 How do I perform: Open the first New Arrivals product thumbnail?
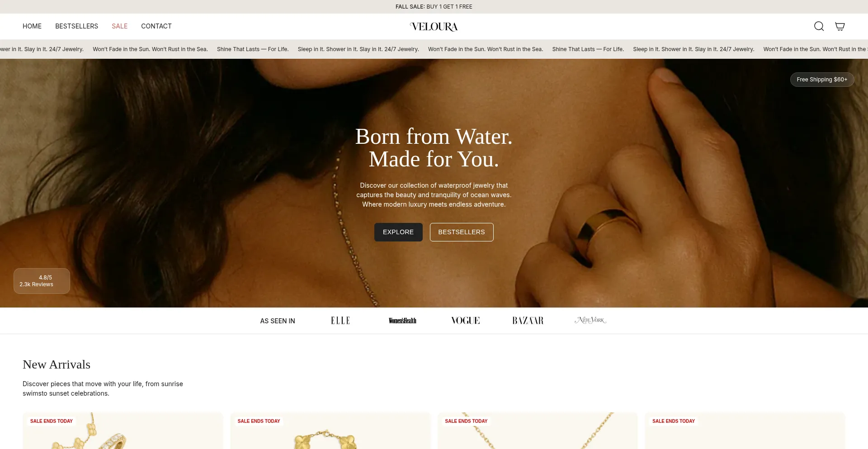pos(123,430)
